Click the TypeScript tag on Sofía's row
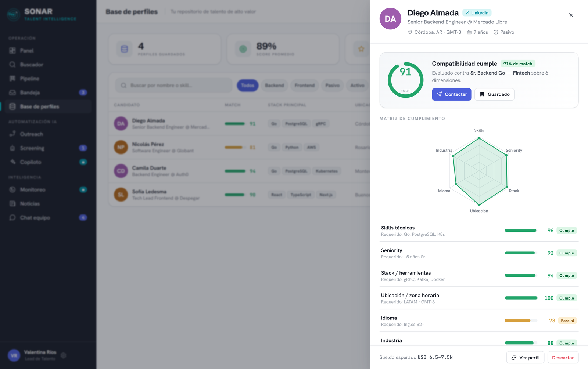This screenshot has height=369, width=588. click(301, 195)
